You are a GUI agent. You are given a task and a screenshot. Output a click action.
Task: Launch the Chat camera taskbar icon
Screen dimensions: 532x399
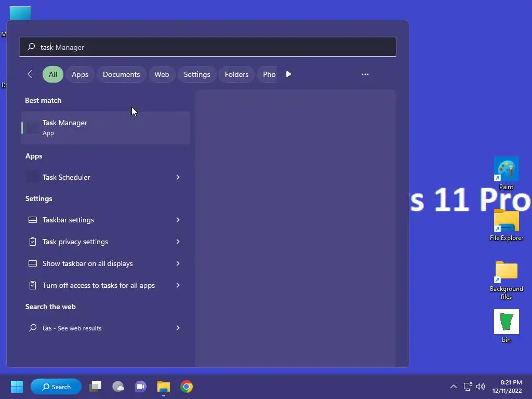[140, 387]
